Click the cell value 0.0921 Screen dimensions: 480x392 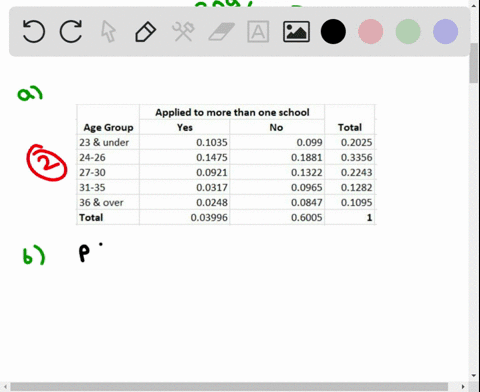pos(212,172)
